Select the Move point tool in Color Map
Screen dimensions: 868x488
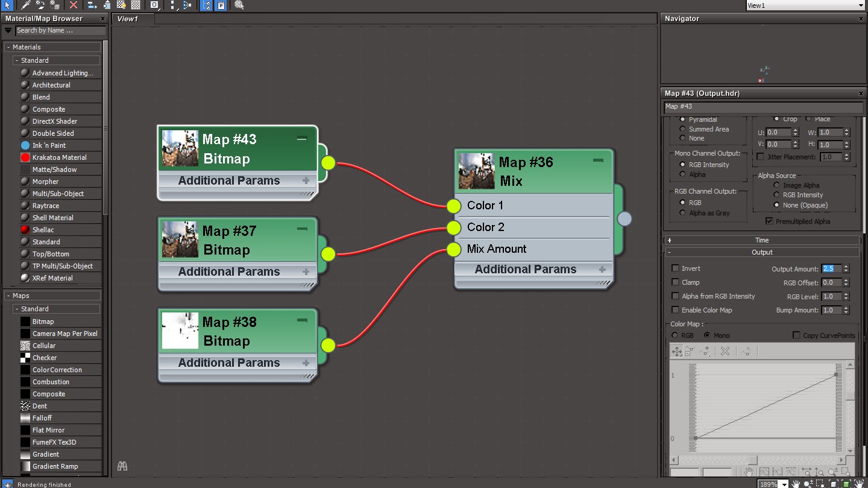(677, 351)
